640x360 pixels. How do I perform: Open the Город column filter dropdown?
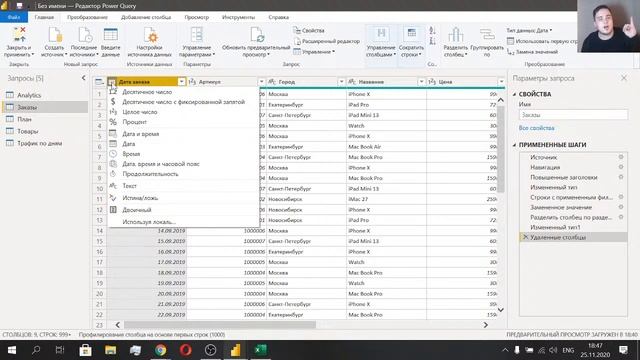[342, 82]
